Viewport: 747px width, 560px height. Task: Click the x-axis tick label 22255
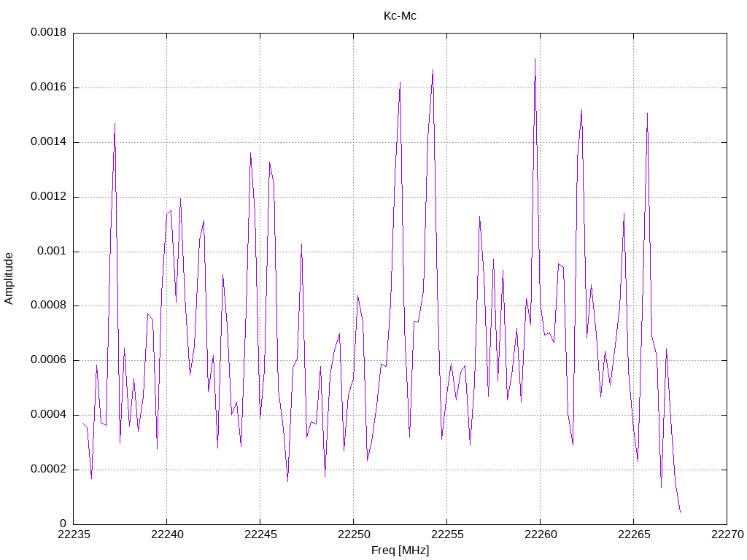(447, 534)
